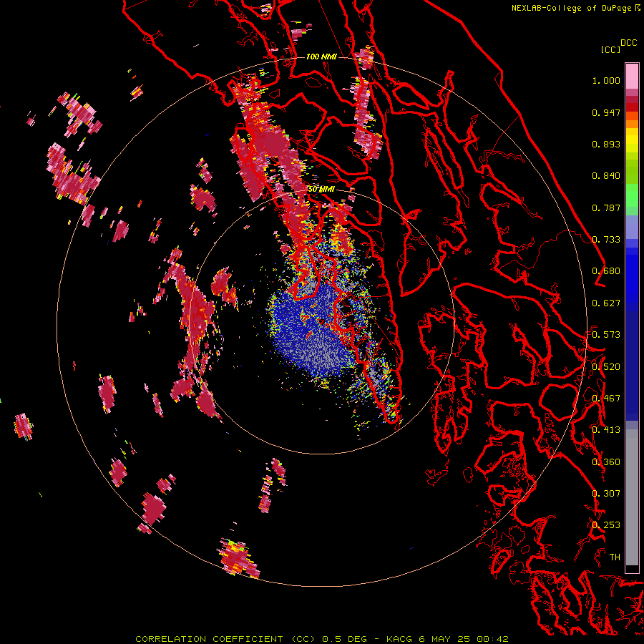644x644 pixels.
Task: Select the 0.573 scale value label
Action: (606, 335)
